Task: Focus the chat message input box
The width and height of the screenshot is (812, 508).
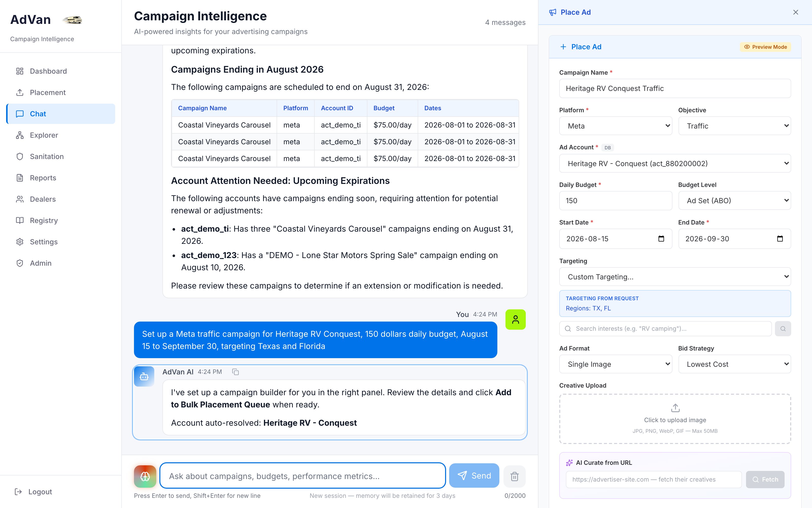Action: tap(303, 476)
